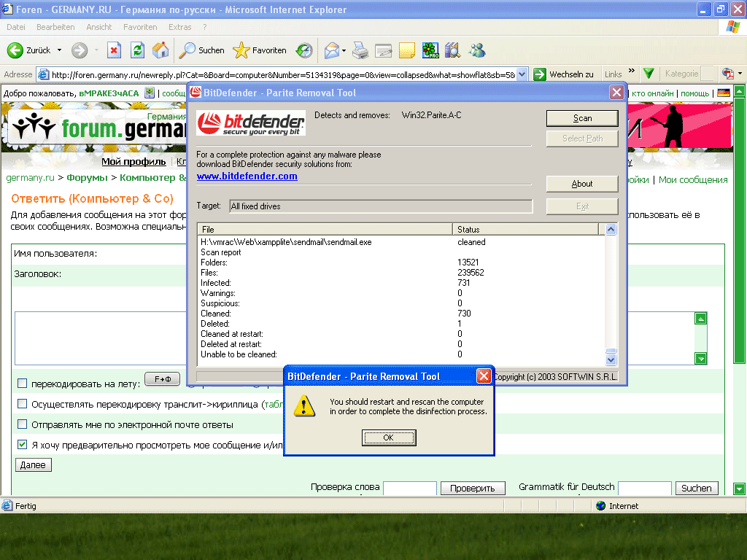Screen dimensions: 747x560
Task: Enable the 'перекодировать на лету' checkbox
Action: coord(22,384)
